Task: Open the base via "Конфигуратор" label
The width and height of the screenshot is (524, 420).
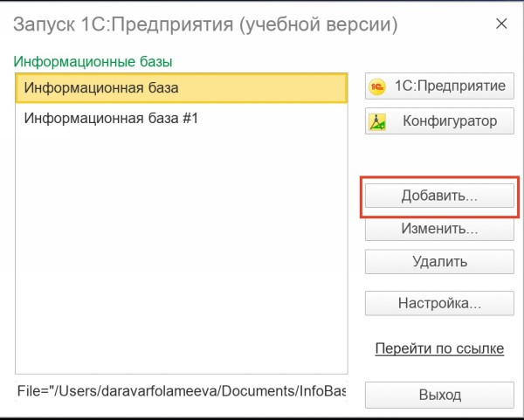Action: click(x=450, y=121)
